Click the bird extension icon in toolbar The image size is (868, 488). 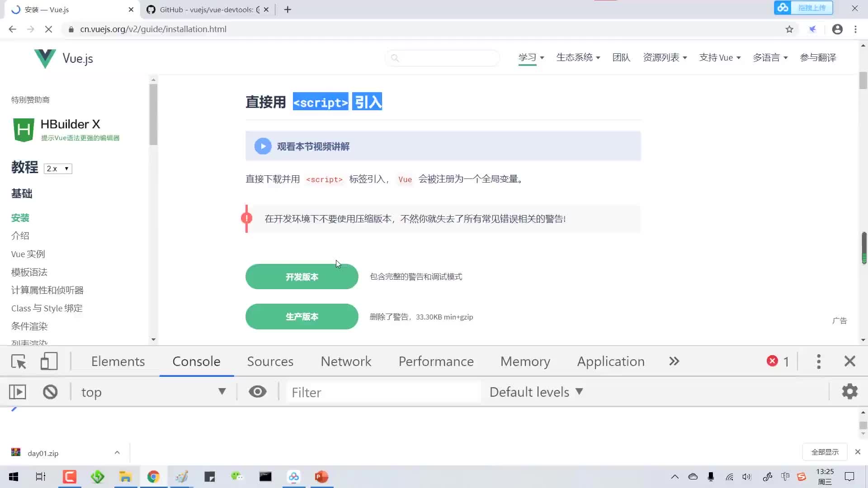click(x=812, y=29)
